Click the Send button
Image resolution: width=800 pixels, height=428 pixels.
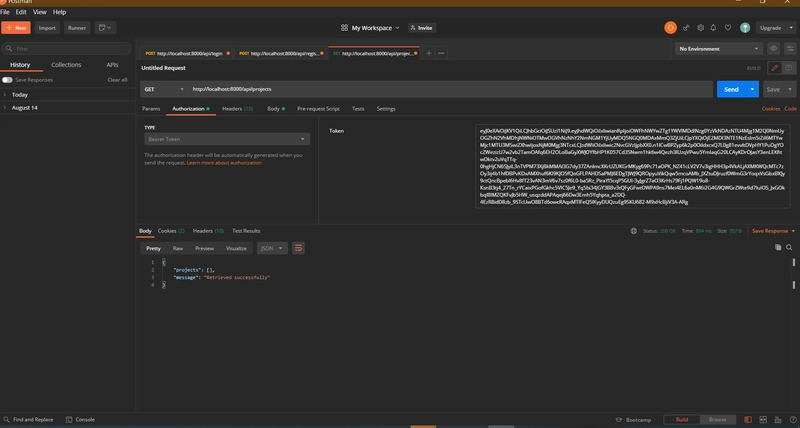click(731, 89)
